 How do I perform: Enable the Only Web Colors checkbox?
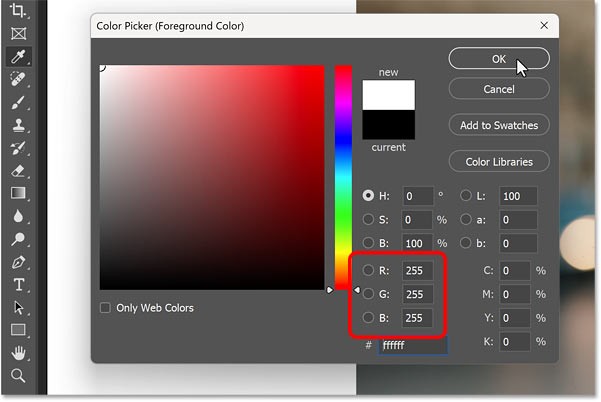(106, 308)
